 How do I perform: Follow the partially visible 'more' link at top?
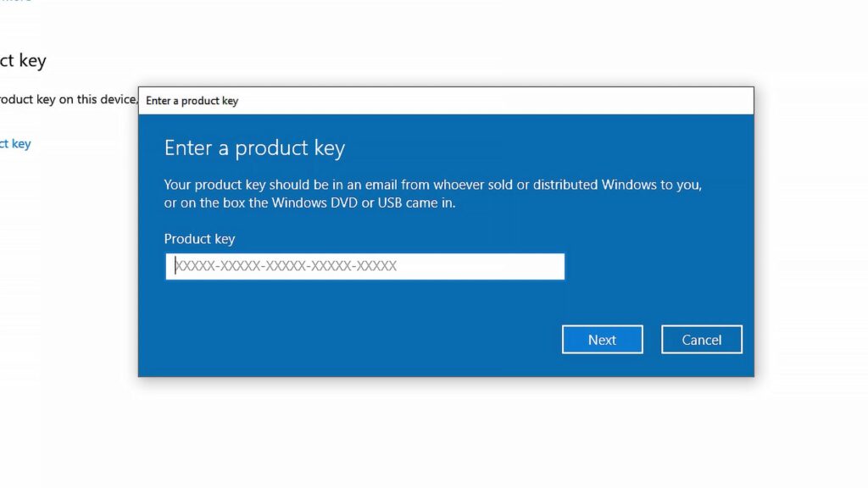[15, 1]
